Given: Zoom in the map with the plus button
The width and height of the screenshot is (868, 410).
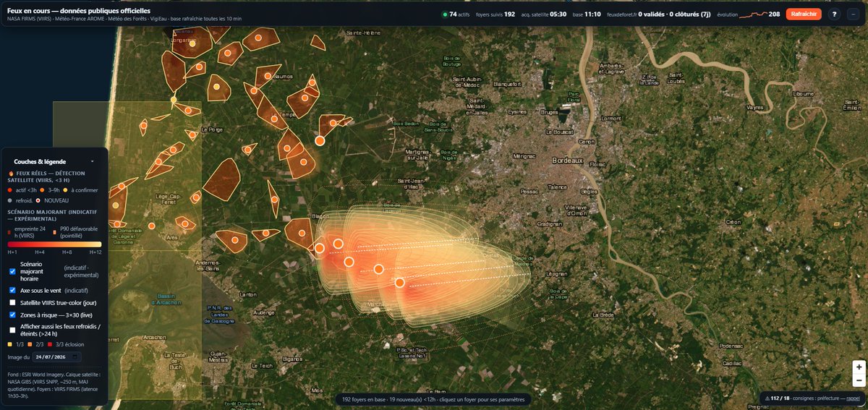Looking at the screenshot, I should tap(858, 367).
